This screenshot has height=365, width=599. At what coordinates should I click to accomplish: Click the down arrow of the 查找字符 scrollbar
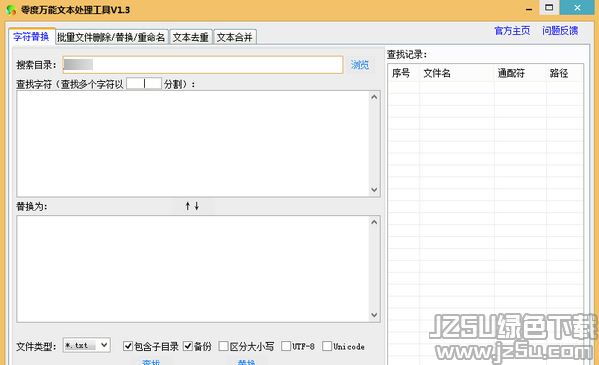click(x=374, y=190)
